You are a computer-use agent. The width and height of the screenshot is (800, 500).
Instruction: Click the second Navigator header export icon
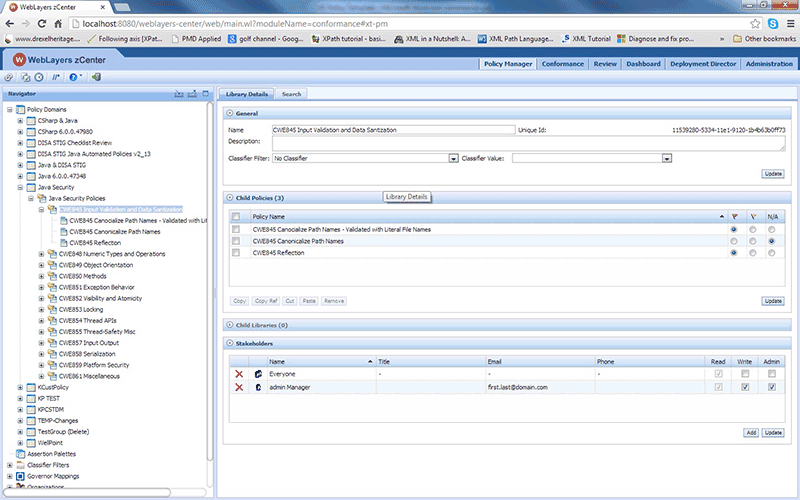coord(192,94)
